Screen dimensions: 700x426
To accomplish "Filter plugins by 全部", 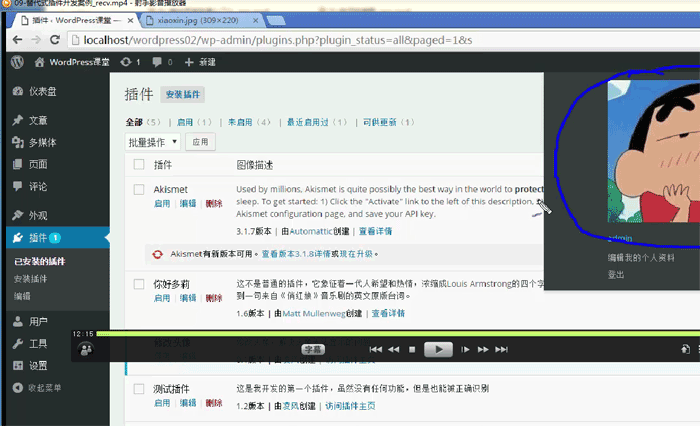I will (134, 122).
